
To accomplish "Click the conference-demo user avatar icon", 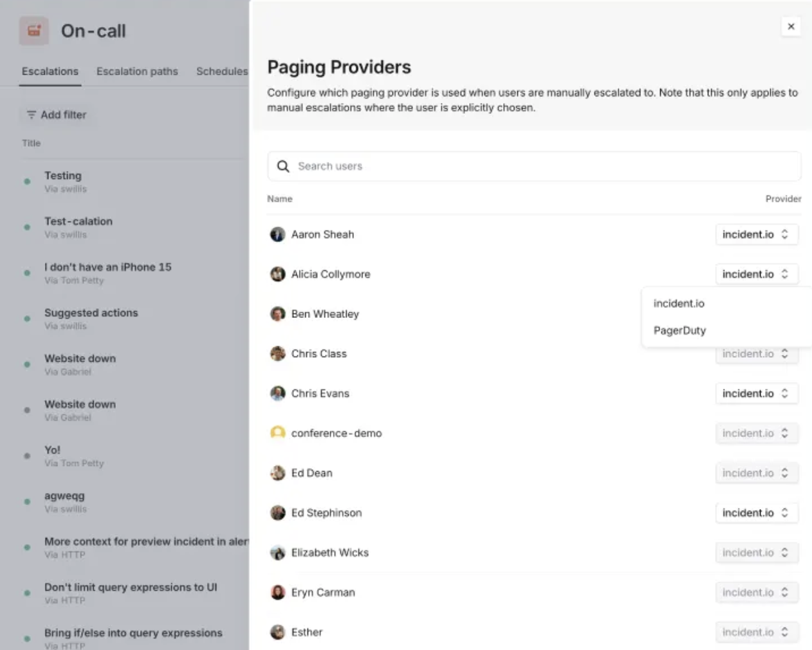I will tap(277, 433).
